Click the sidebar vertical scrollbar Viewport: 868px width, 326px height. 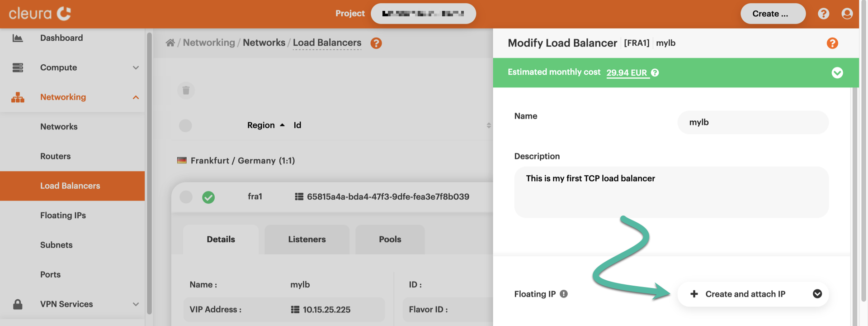[x=149, y=172]
